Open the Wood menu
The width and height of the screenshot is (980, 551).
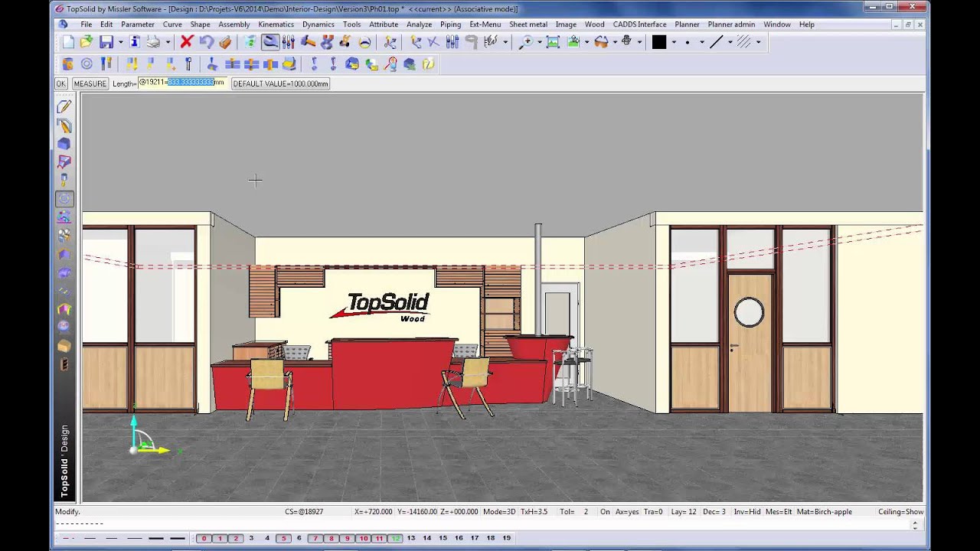pos(594,24)
